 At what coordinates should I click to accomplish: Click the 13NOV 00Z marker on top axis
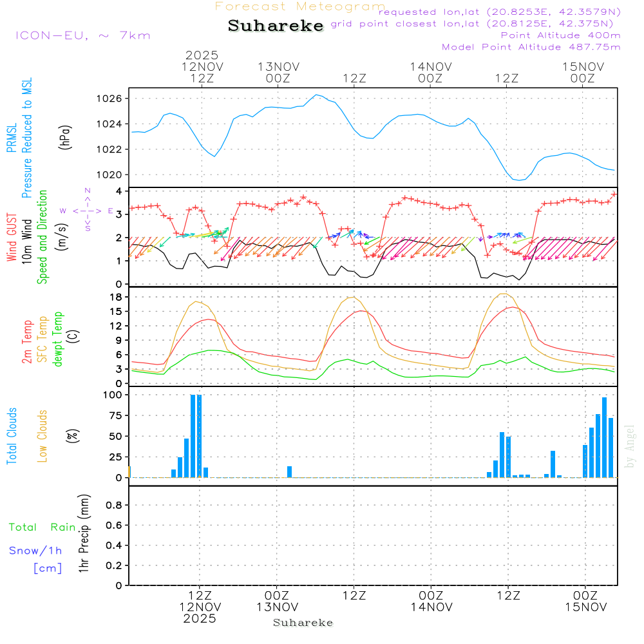pyautogui.click(x=278, y=72)
